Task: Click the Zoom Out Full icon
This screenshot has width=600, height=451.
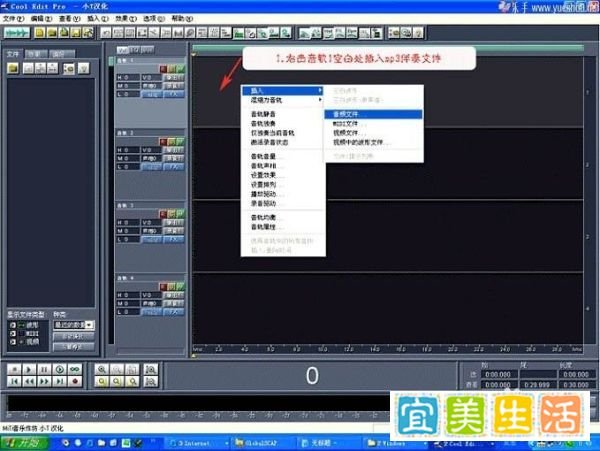Action: pos(132,369)
